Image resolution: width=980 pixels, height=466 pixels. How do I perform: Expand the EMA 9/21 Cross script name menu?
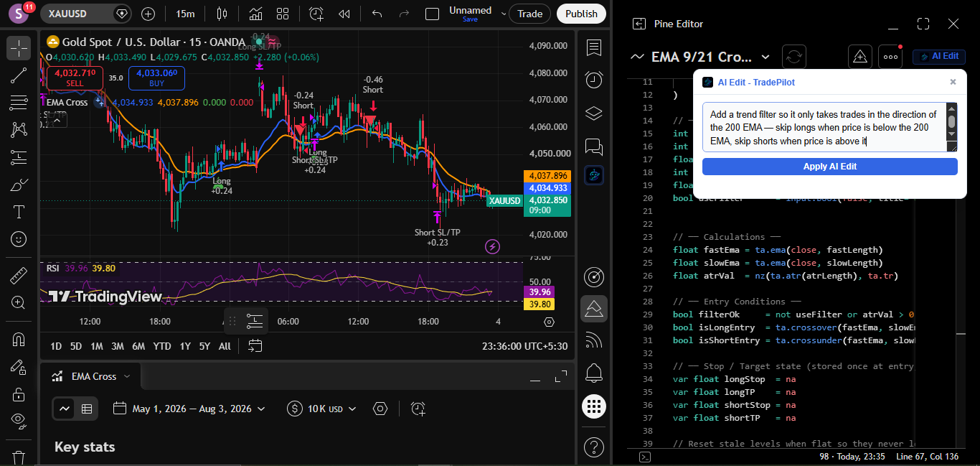point(765,57)
